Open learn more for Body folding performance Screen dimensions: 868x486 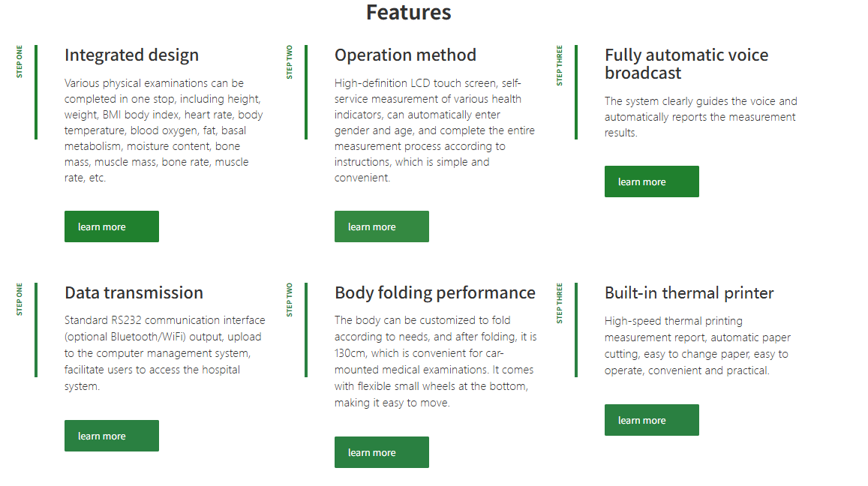click(x=381, y=452)
